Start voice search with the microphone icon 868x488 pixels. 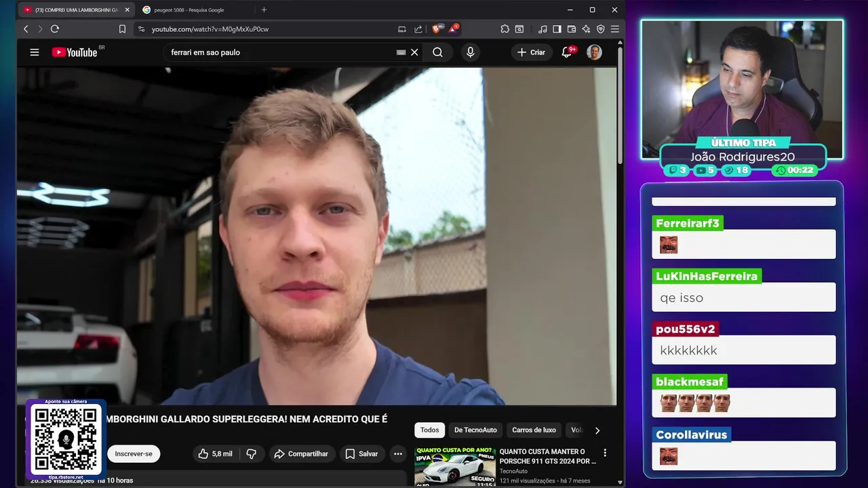coord(470,52)
